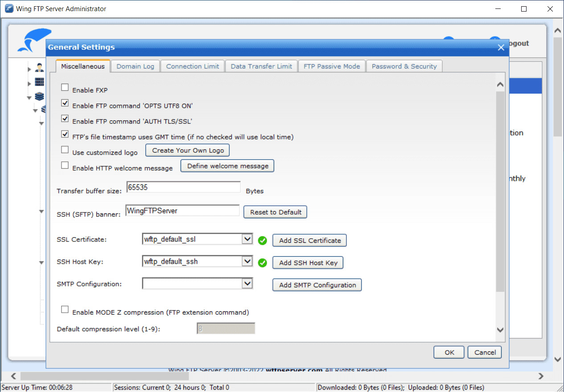Click green check icon beside SSH Host Key
The height and width of the screenshot is (392, 564).
pyautogui.click(x=263, y=263)
